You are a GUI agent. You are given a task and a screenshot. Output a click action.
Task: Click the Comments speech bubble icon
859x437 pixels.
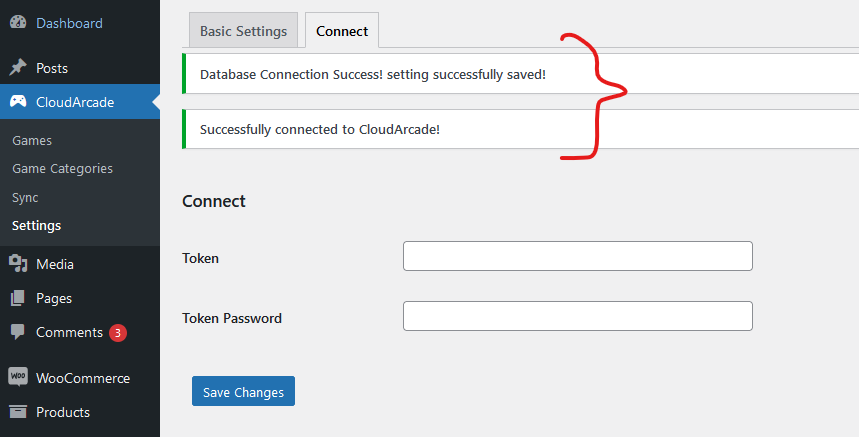point(18,332)
